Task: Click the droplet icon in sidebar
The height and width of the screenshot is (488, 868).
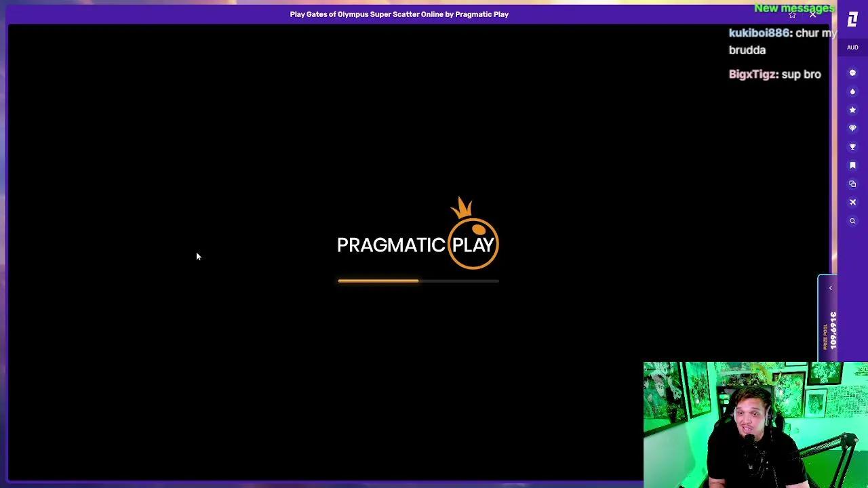Action: coord(852,91)
